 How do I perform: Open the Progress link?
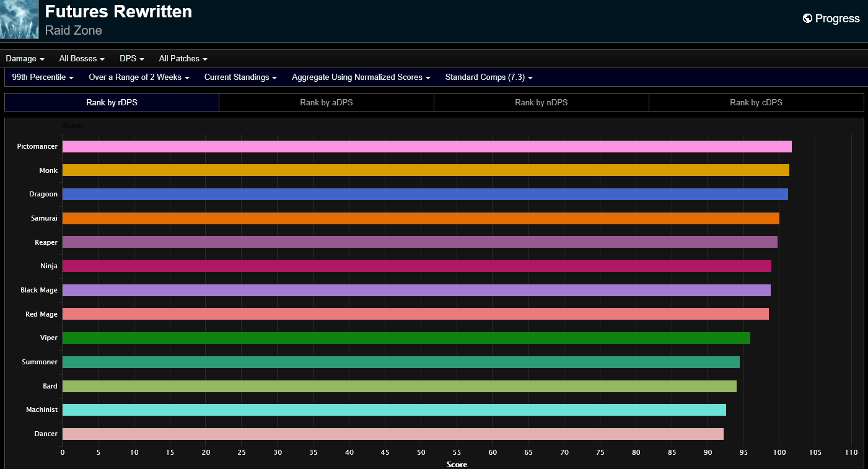pyautogui.click(x=837, y=19)
